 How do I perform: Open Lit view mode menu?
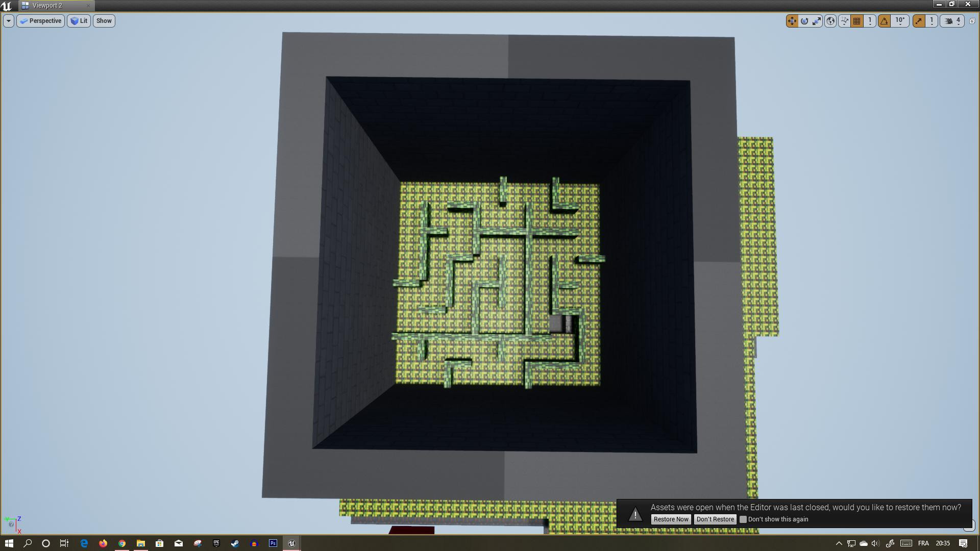pos(79,21)
